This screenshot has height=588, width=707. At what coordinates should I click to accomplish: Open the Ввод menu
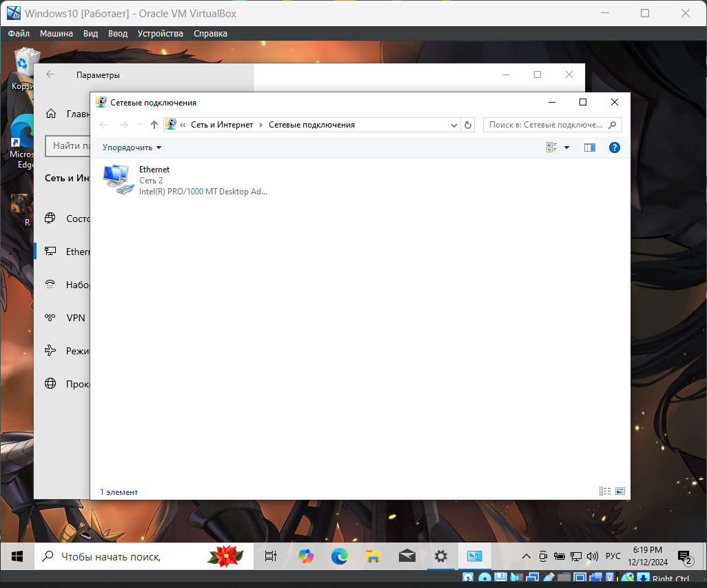(118, 33)
